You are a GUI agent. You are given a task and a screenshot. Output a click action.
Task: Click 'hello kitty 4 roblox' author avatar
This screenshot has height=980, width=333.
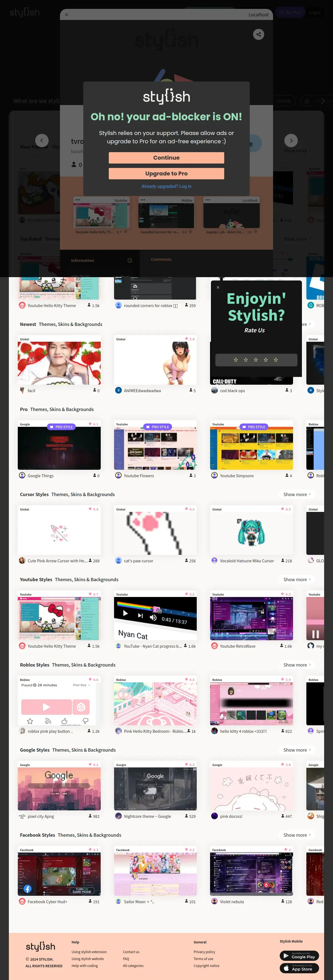215,731
